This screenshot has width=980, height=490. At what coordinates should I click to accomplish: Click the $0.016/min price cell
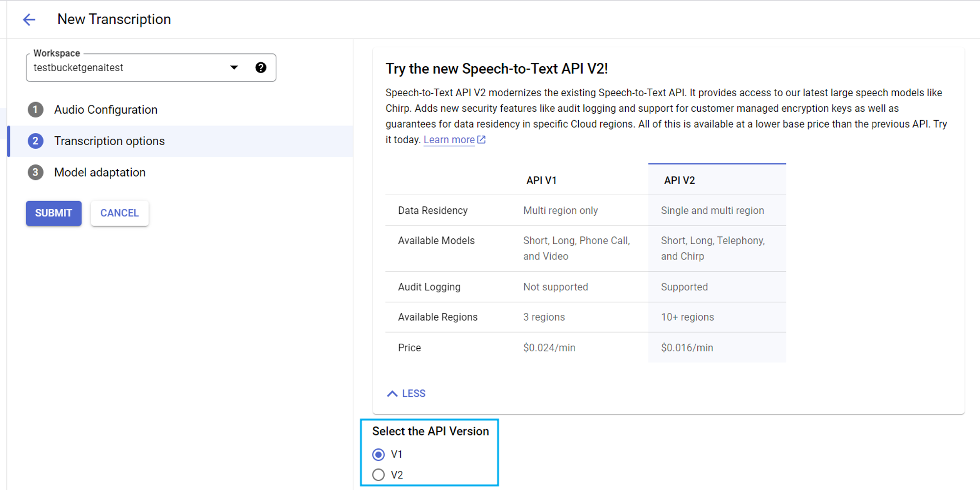[x=687, y=348]
